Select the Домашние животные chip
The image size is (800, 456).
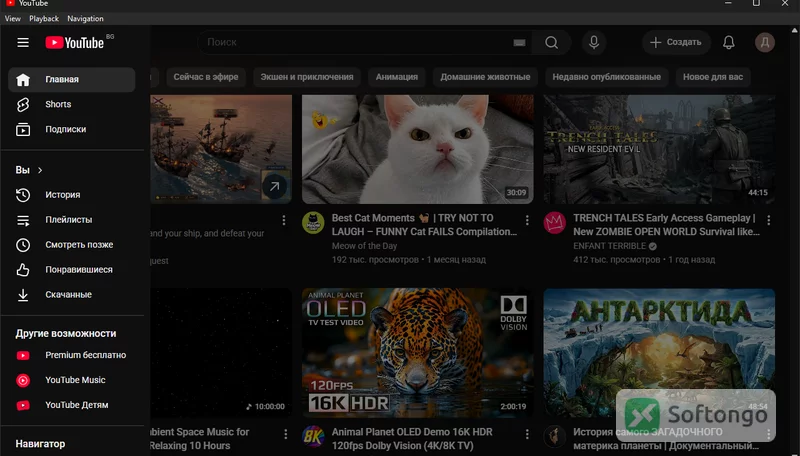click(x=485, y=77)
